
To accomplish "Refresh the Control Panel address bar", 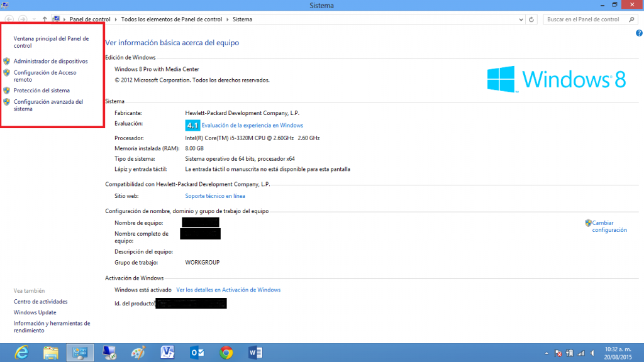I will (531, 19).
